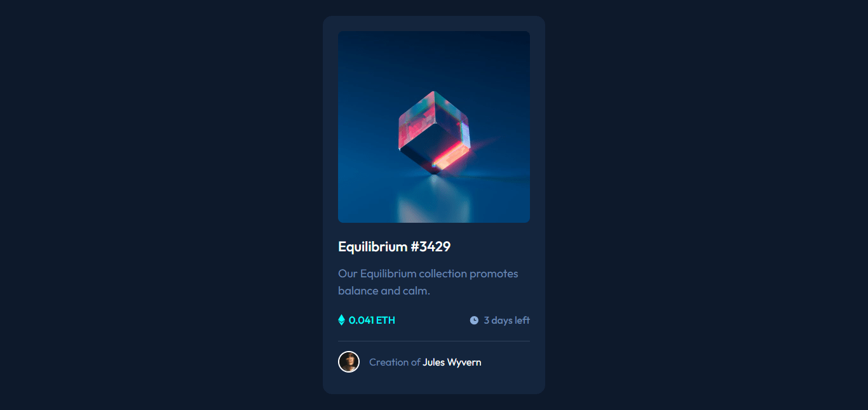Click the 'Our Equilibrium collection promotes' line
Screen dimensions: 868x410
(428, 274)
